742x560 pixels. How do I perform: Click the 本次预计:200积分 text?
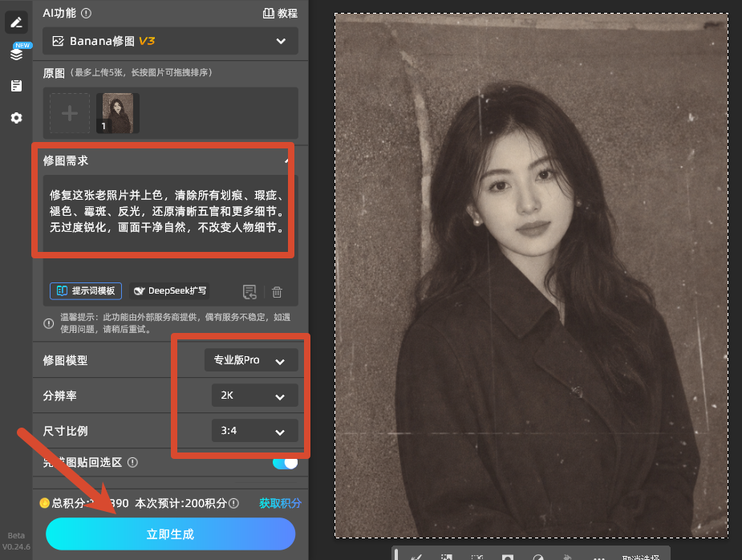point(180,503)
